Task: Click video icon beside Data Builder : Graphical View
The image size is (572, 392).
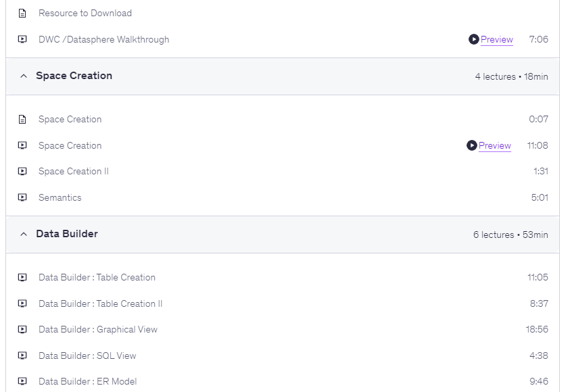Action: click(x=22, y=330)
